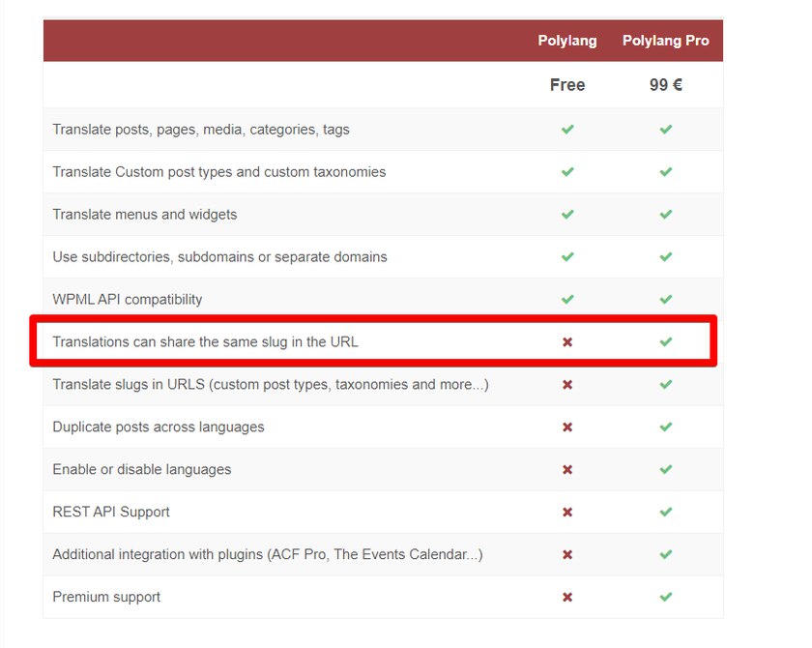Click 'Translate menus and widgets' text
This screenshot has height=648, width=812.
click(144, 215)
